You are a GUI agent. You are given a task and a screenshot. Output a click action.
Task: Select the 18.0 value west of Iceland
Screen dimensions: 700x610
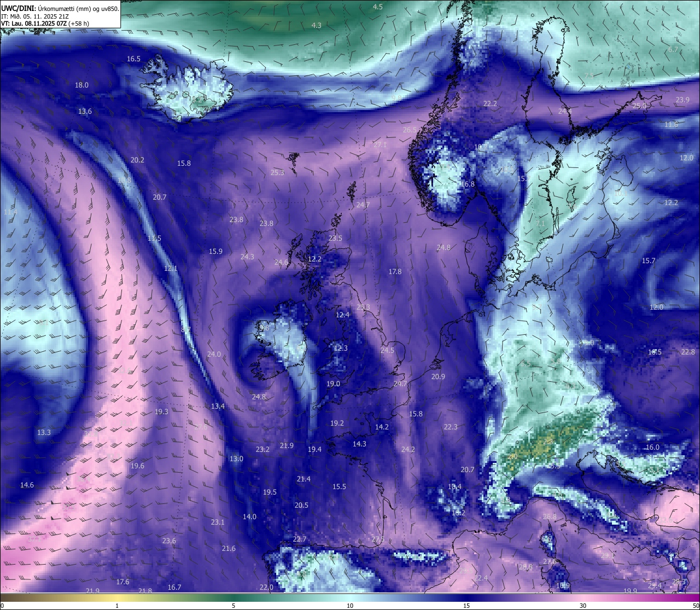coord(81,85)
